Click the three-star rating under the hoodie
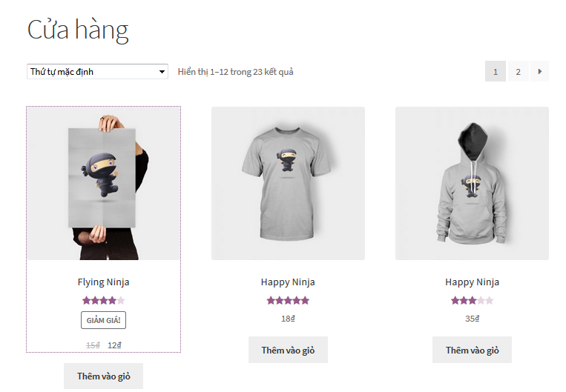Viewport: 566px width, 392px height. click(472, 300)
